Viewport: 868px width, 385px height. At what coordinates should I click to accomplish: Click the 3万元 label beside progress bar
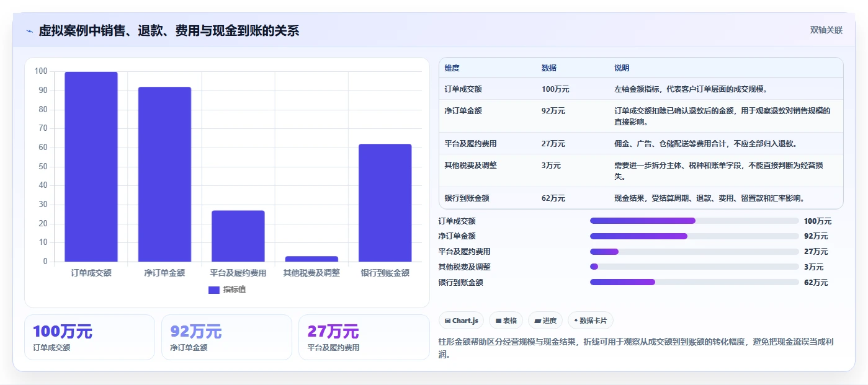click(x=813, y=267)
